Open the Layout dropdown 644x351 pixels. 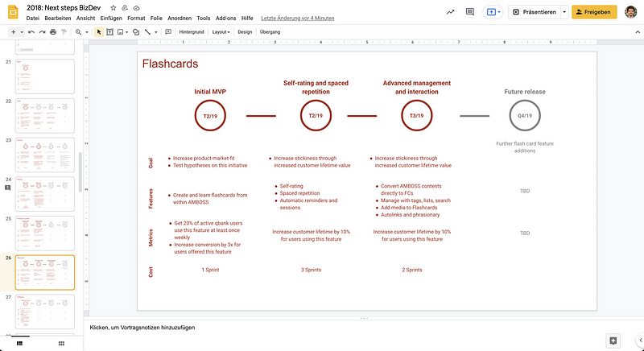(x=221, y=32)
